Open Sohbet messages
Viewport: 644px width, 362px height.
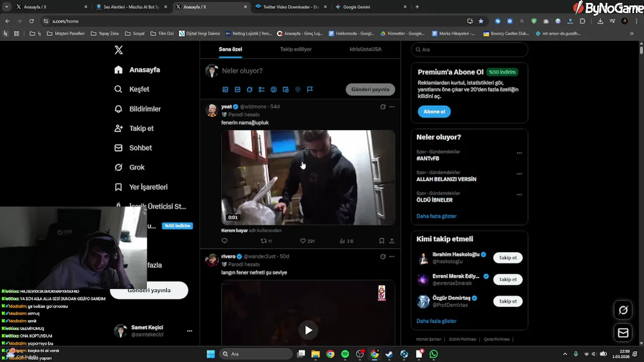[133, 148]
